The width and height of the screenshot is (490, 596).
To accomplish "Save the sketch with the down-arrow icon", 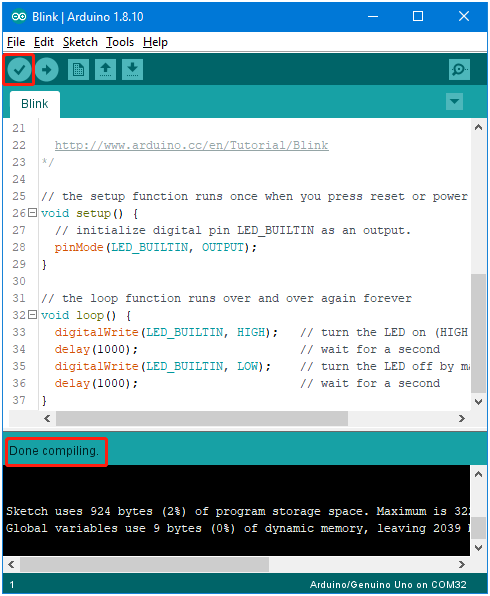I will coord(132,70).
